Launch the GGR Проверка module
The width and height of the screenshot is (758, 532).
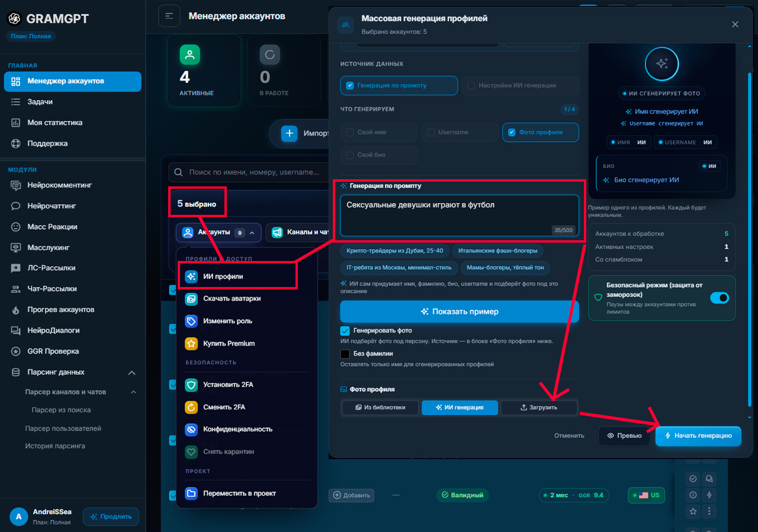point(72,351)
